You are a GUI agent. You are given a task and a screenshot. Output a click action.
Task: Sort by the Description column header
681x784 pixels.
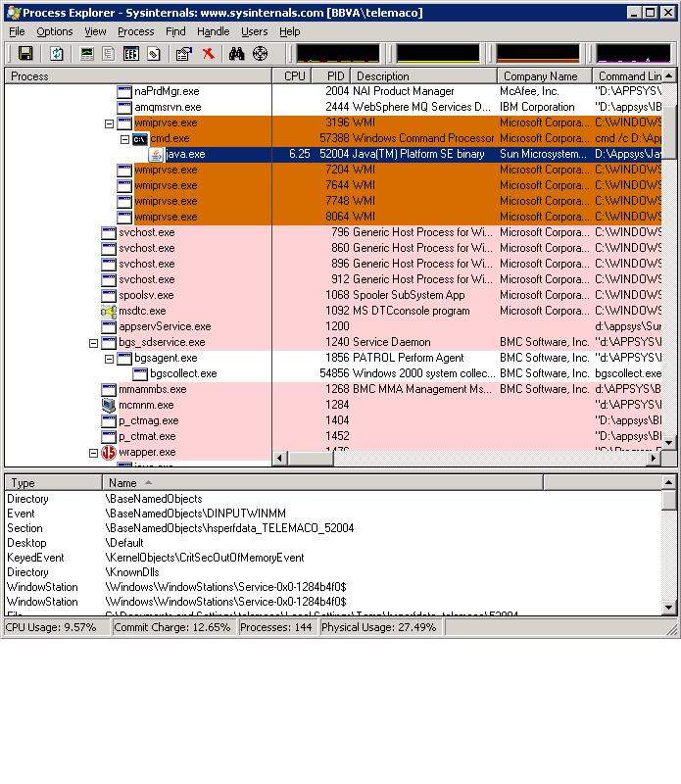(423, 76)
